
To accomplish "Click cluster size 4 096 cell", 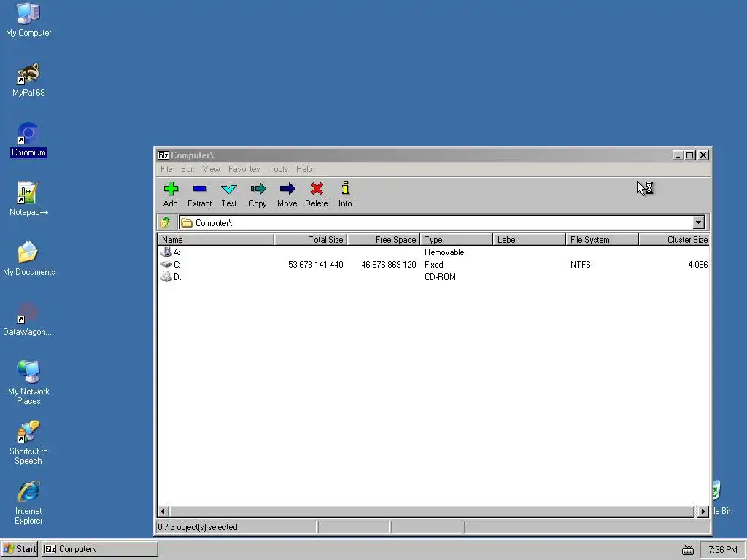I will coord(698,264).
